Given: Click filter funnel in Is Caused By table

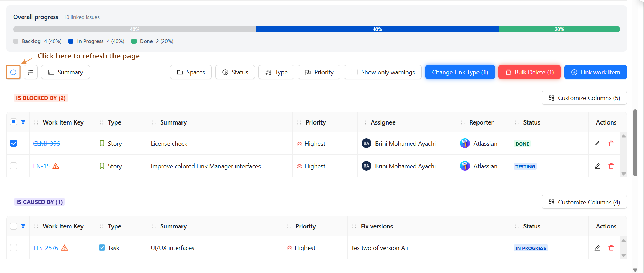Looking at the screenshot, I should pyautogui.click(x=23, y=226).
